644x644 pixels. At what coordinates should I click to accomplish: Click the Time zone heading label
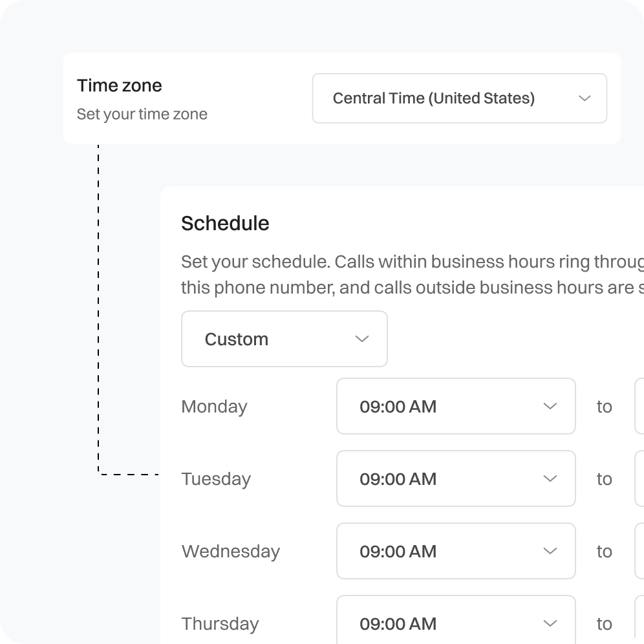120,85
